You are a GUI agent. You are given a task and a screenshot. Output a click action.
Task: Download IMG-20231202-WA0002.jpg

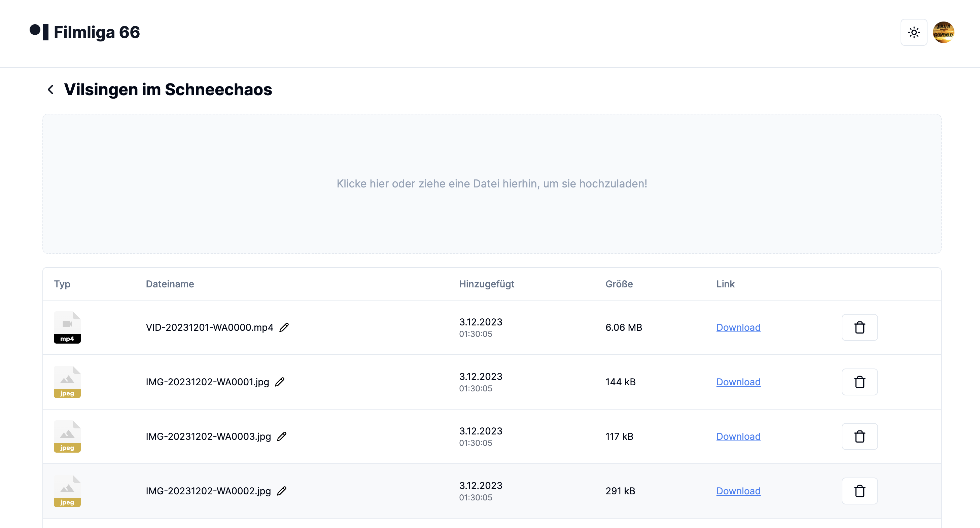[738, 491]
